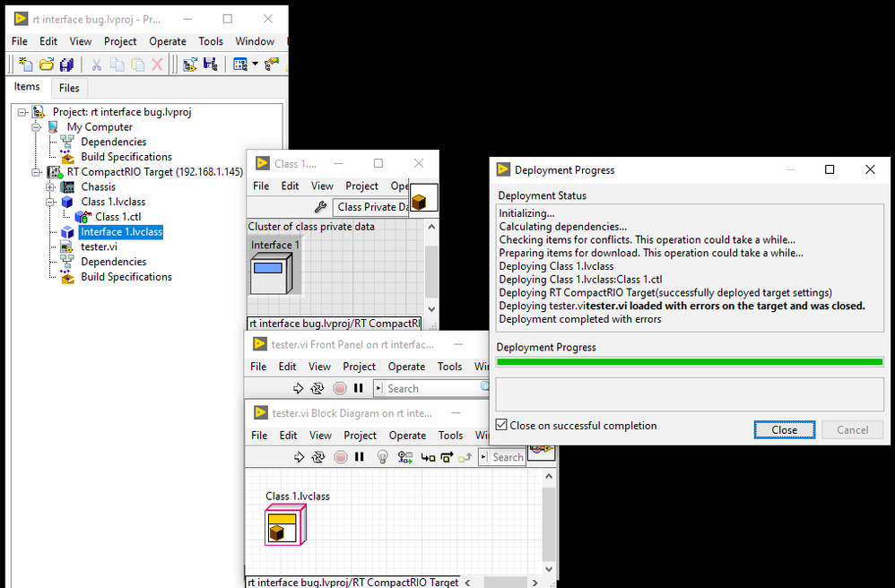Open Operate menu in Project Explorer
This screenshot has width=895, height=588.
167,41
